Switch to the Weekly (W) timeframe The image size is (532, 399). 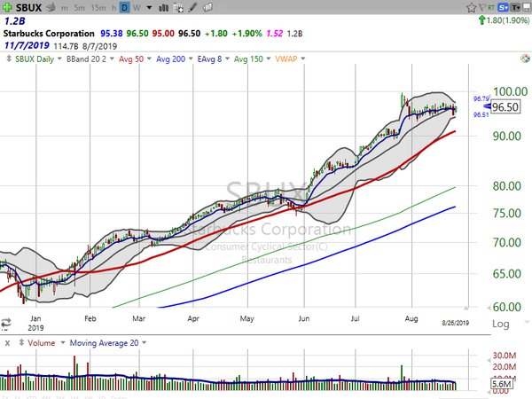pos(137,7)
